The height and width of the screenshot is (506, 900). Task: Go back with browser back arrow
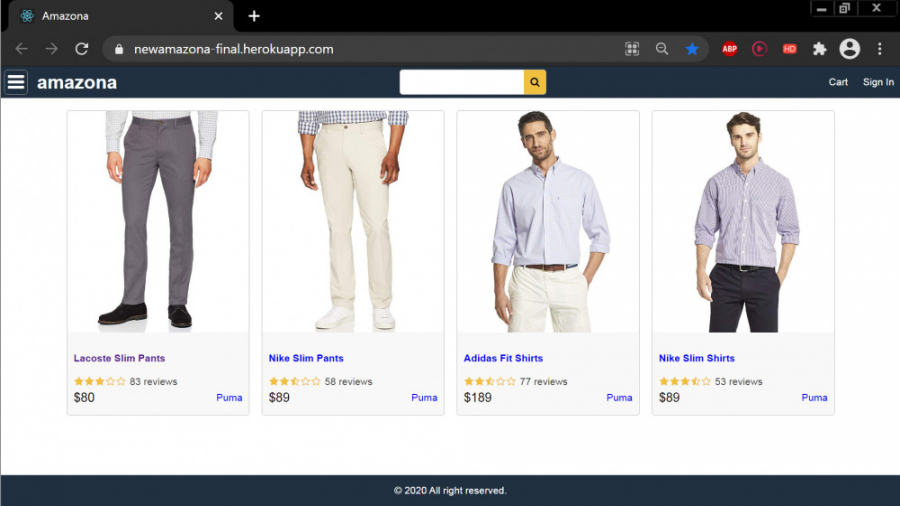21,49
